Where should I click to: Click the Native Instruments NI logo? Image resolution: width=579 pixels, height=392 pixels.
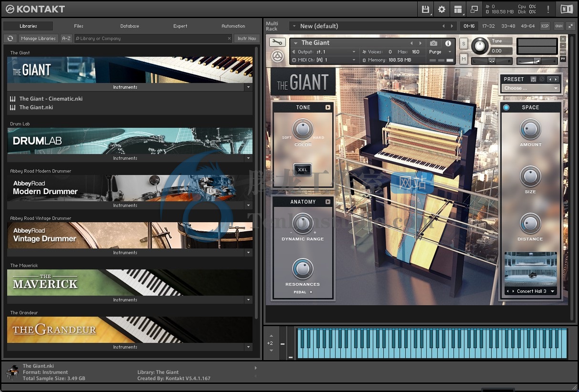567,9
